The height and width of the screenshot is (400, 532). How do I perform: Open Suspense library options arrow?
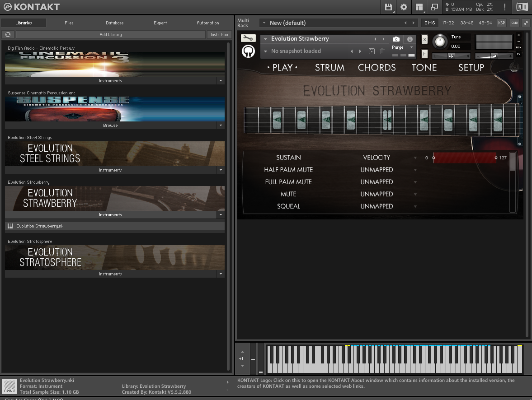pos(221,126)
